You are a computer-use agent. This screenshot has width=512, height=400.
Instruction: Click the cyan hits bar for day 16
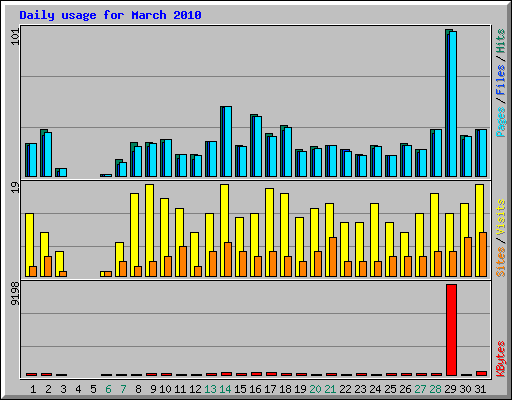tap(258, 146)
